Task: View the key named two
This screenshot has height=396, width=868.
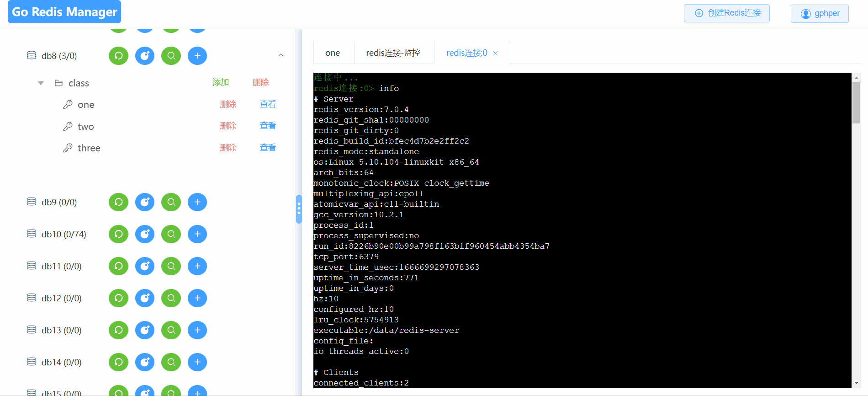Action: 268,126
